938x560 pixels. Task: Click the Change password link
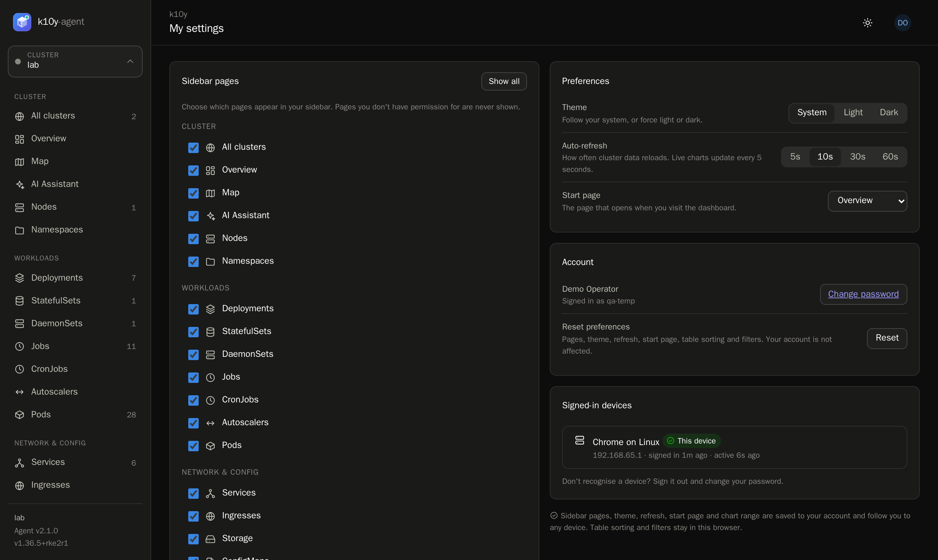[863, 294]
